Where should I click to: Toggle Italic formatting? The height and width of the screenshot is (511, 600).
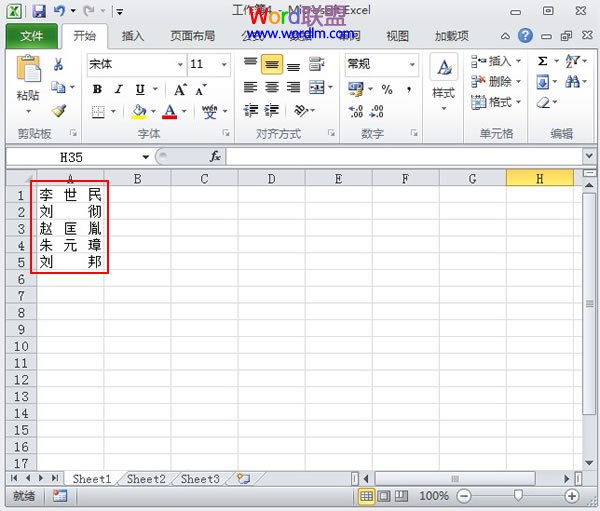(x=119, y=90)
